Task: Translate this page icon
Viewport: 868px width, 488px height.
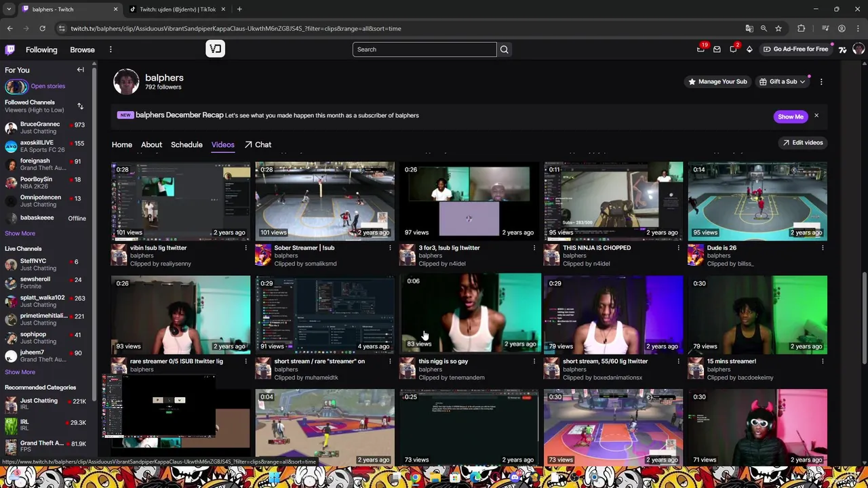Action: coord(749,28)
